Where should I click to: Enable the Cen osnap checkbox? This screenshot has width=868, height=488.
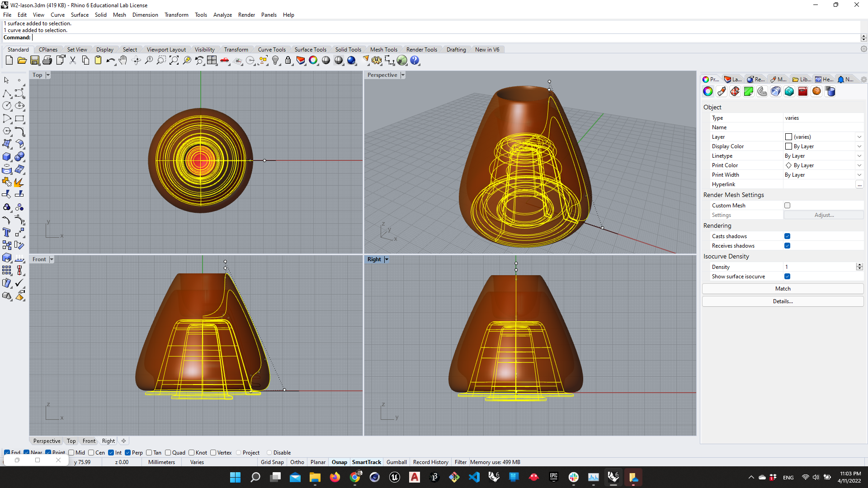coord(91,452)
